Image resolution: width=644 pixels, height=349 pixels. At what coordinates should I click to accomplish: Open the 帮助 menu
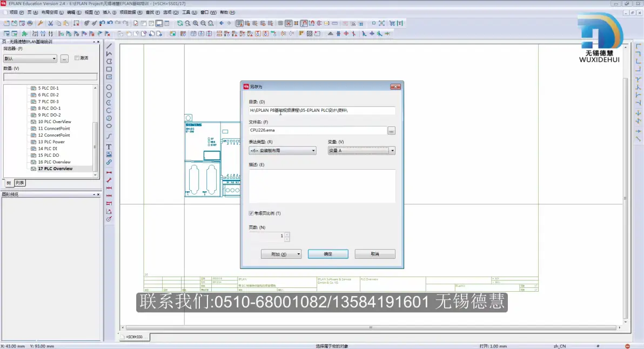point(227,12)
